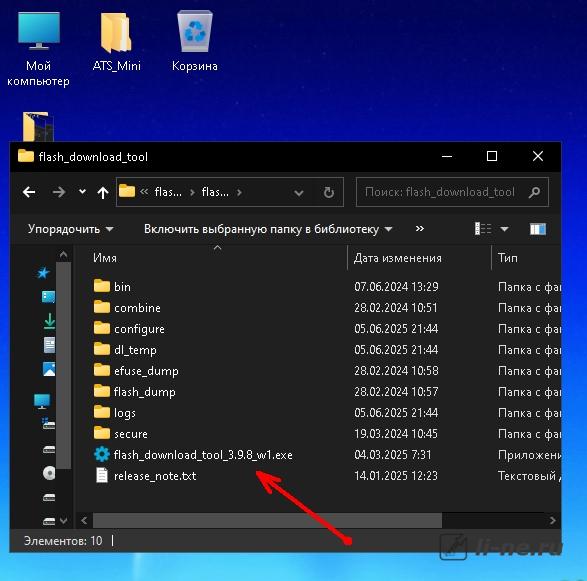Refresh the current folder view
The height and width of the screenshot is (581, 587).
click(x=329, y=192)
